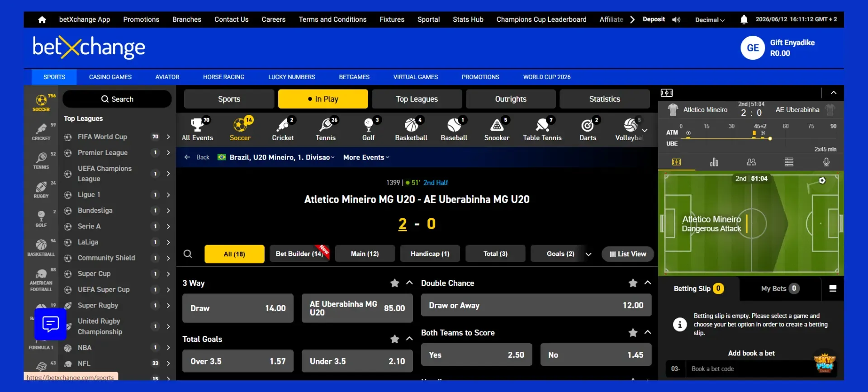Open betting slip menu icon

(x=832, y=288)
